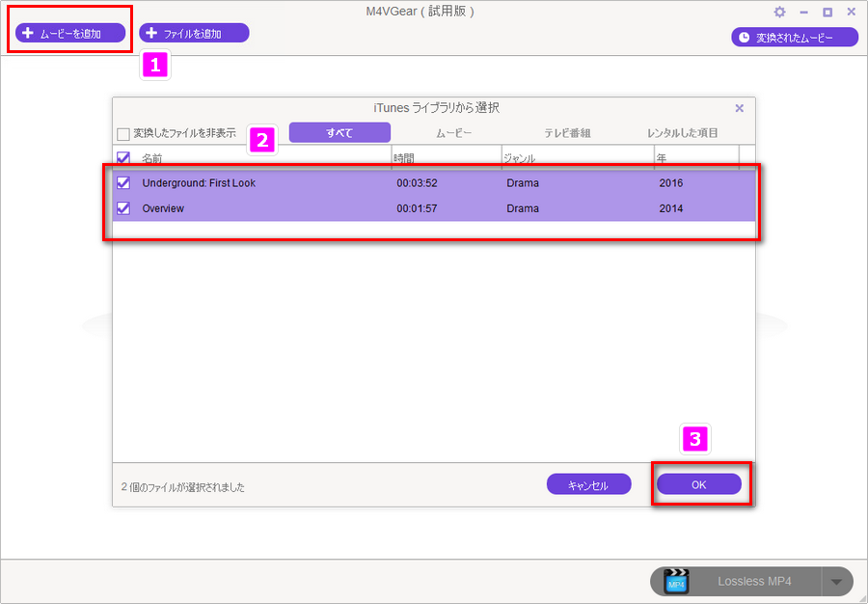Minimize the M4VGear window
The height and width of the screenshot is (604, 868).
point(803,12)
